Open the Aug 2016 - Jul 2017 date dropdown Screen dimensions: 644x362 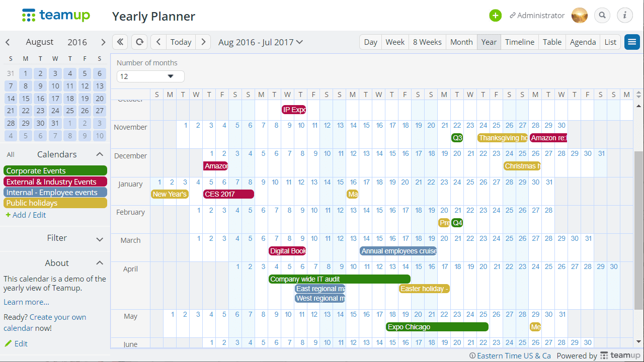(260, 42)
